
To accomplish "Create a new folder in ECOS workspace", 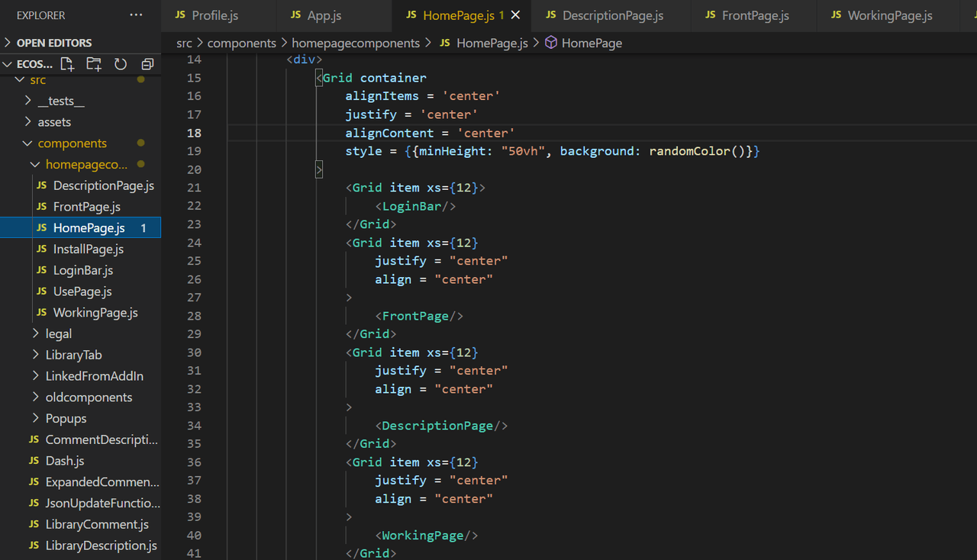I will click(94, 64).
